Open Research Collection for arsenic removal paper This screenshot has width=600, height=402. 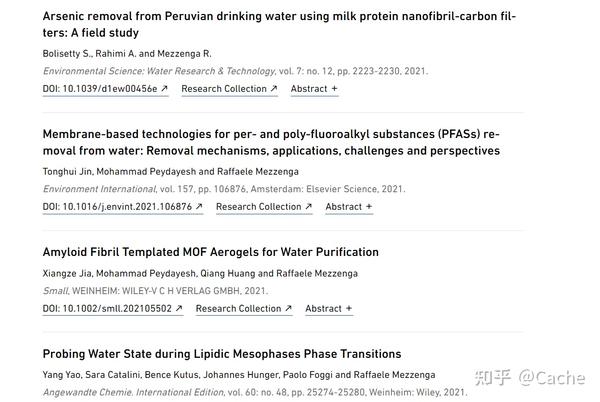click(x=224, y=89)
